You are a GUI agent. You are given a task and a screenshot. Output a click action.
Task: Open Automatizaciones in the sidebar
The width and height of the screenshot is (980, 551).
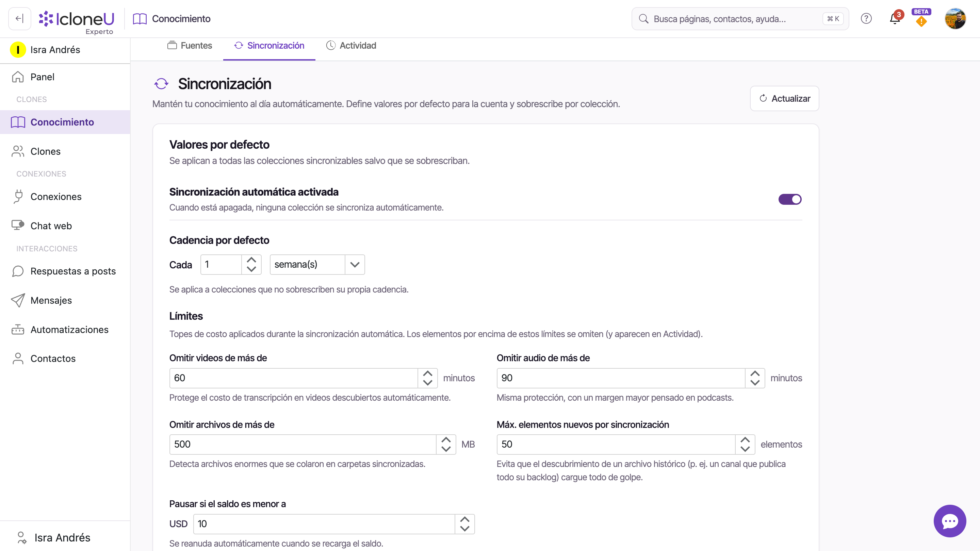(65, 330)
